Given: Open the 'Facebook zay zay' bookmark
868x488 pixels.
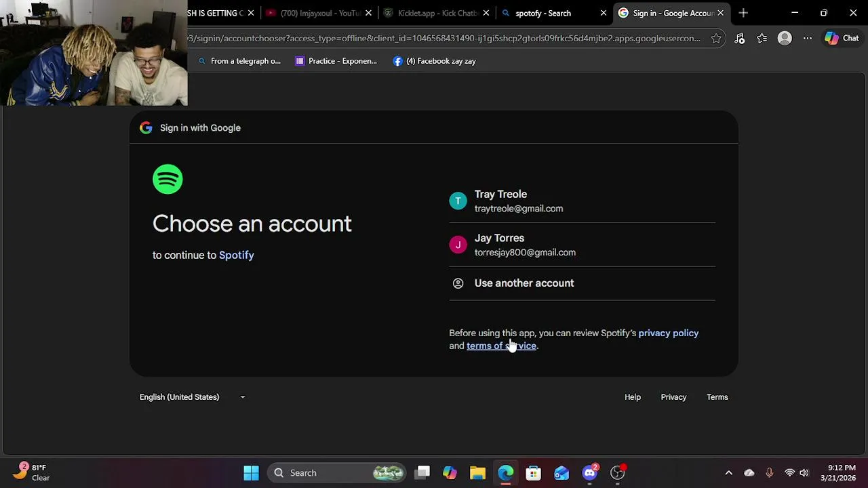Looking at the screenshot, I should (x=435, y=61).
